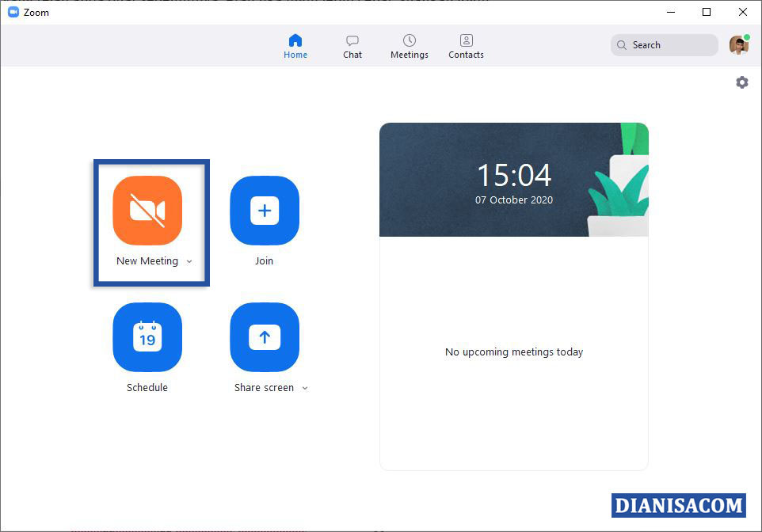
Task: Click the profile avatar picture
Action: click(738, 45)
